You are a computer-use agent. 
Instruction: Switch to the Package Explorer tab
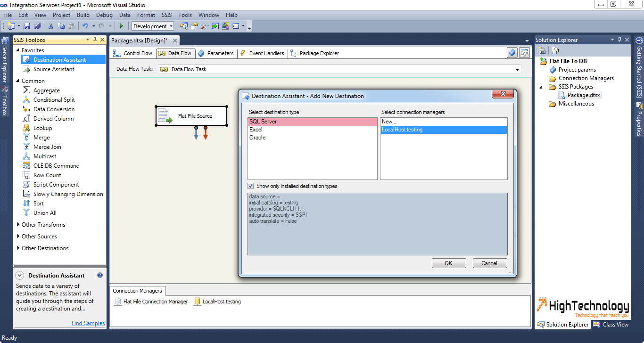[315, 53]
